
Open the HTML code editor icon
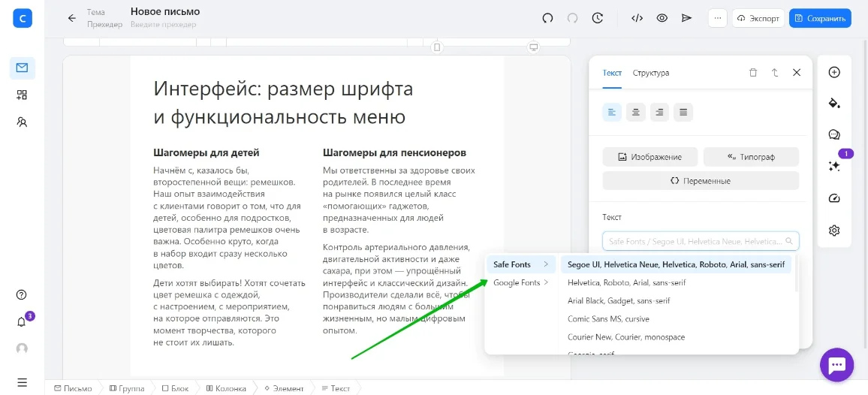637,18
